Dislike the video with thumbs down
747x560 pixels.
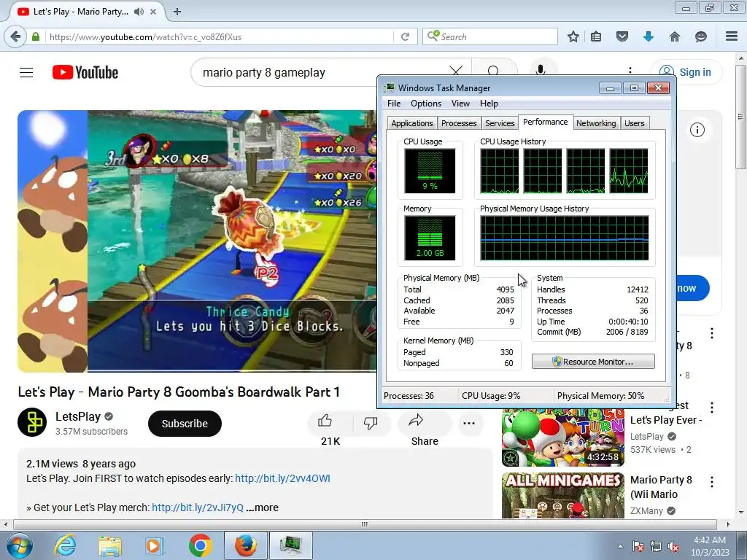(371, 422)
